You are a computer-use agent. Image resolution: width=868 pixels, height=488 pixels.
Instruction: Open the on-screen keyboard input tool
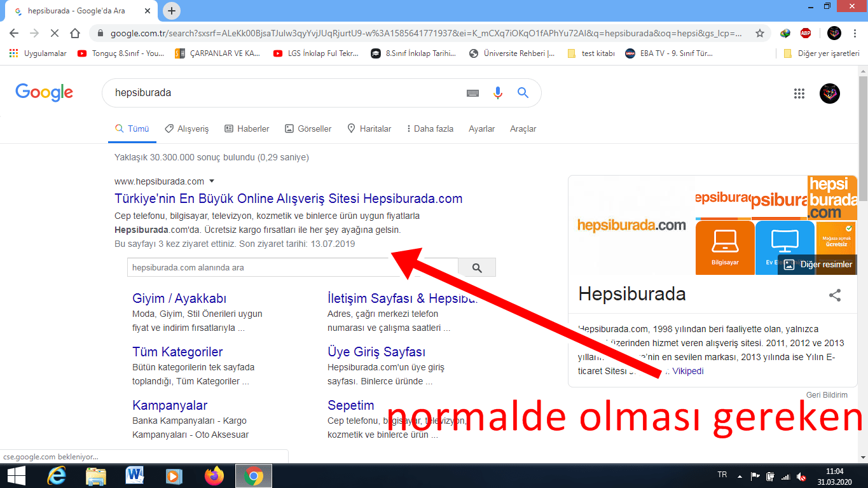(472, 93)
